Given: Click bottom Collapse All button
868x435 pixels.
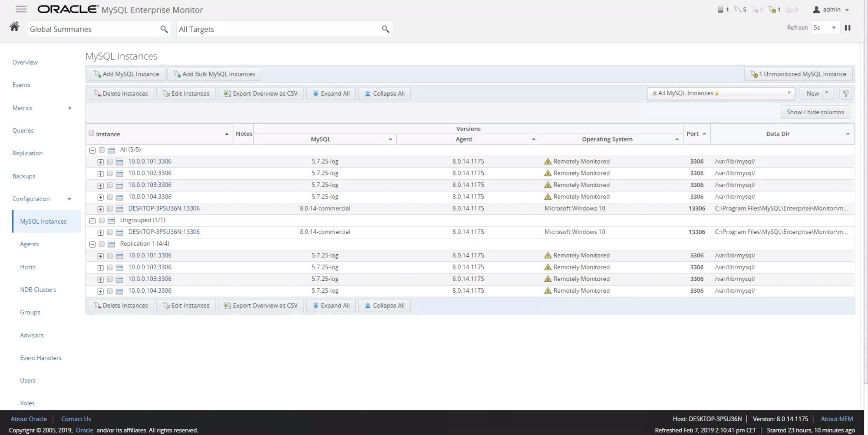Looking at the screenshot, I should [x=384, y=306].
